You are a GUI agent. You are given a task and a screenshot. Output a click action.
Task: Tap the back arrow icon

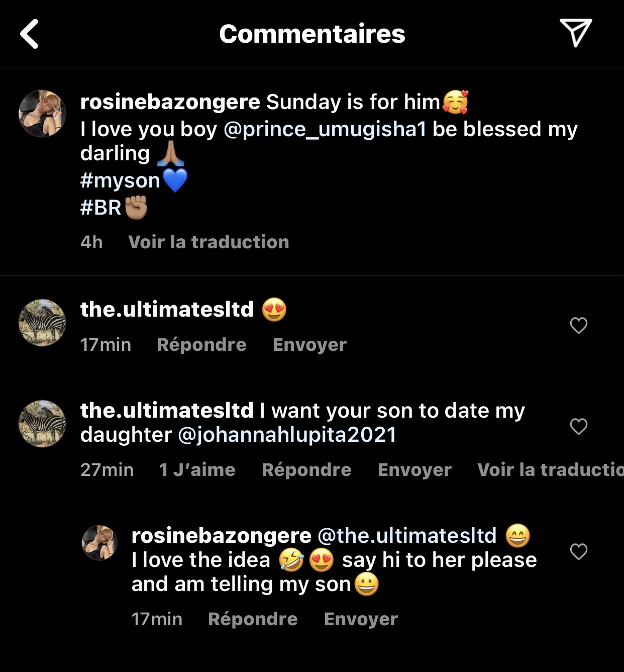[x=29, y=34]
